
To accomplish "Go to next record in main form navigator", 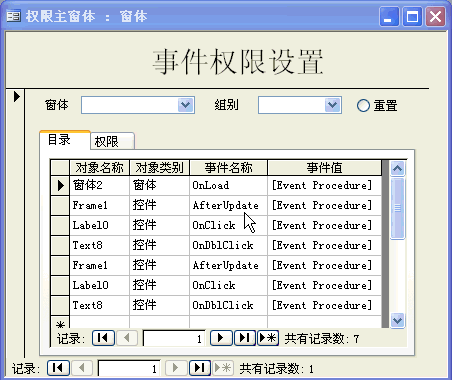I will pos(176,368).
